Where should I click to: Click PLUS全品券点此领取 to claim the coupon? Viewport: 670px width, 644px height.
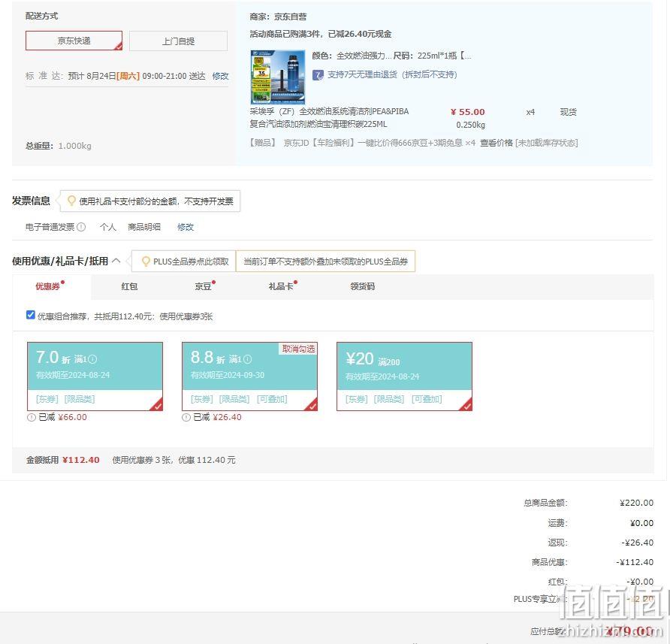click(191, 262)
